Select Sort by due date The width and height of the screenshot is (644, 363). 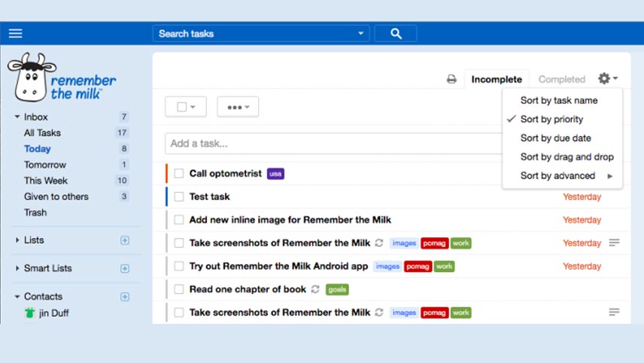(x=556, y=138)
